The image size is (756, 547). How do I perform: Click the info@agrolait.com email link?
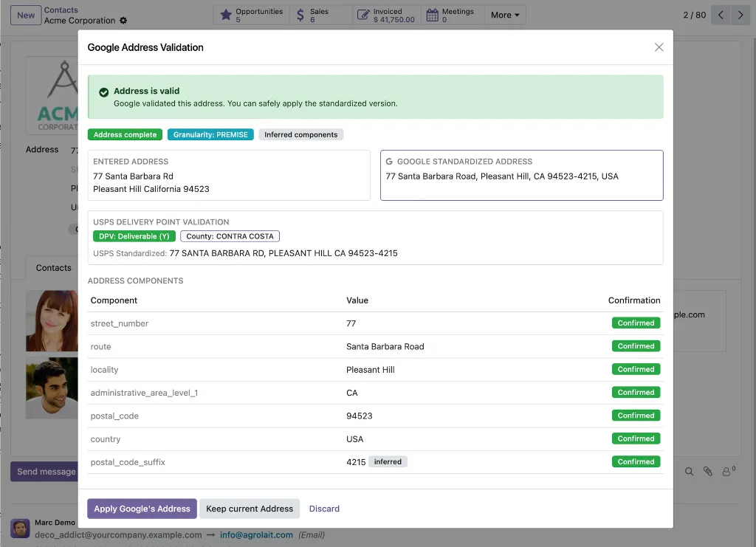point(256,534)
